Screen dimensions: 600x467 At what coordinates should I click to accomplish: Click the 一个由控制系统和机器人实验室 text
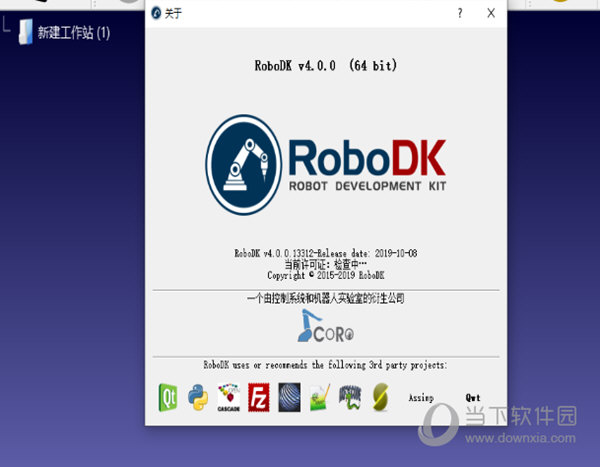coord(326,298)
